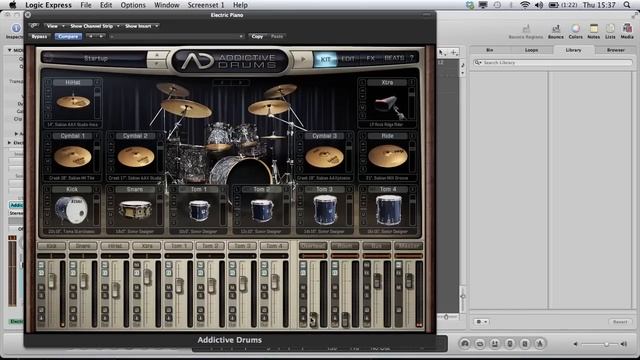Click the Addictive Drums play arrow button
This screenshot has height=360, width=640.
click(x=303, y=59)
